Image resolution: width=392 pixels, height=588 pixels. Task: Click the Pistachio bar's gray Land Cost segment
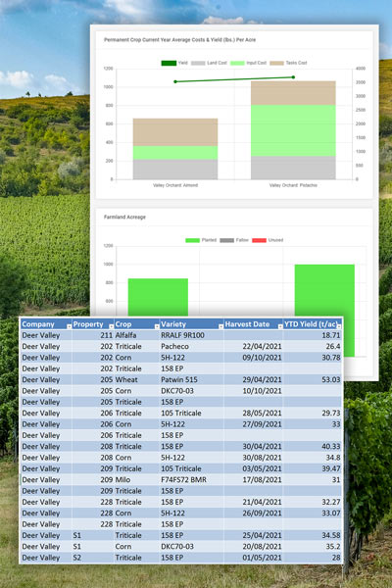click(x=293, y=168)
